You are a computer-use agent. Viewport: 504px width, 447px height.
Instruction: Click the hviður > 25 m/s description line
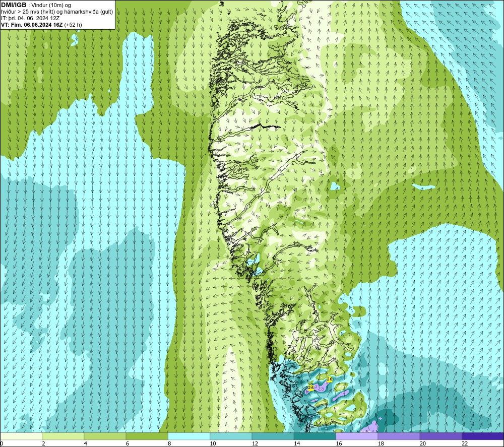click(57, 12)
